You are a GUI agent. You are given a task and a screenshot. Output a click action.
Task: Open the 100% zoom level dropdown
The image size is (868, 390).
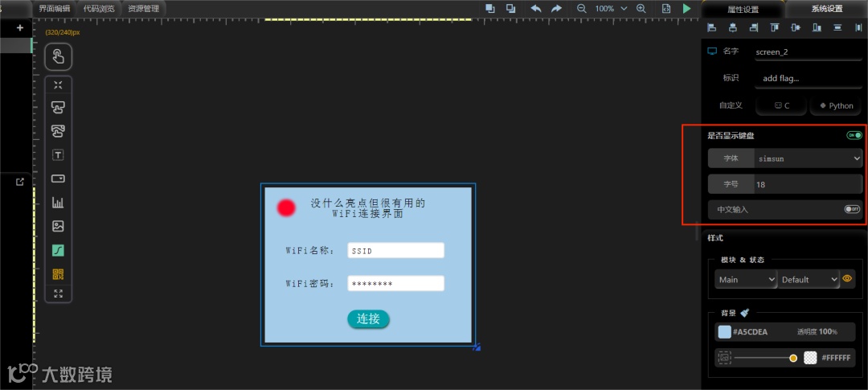611,9
